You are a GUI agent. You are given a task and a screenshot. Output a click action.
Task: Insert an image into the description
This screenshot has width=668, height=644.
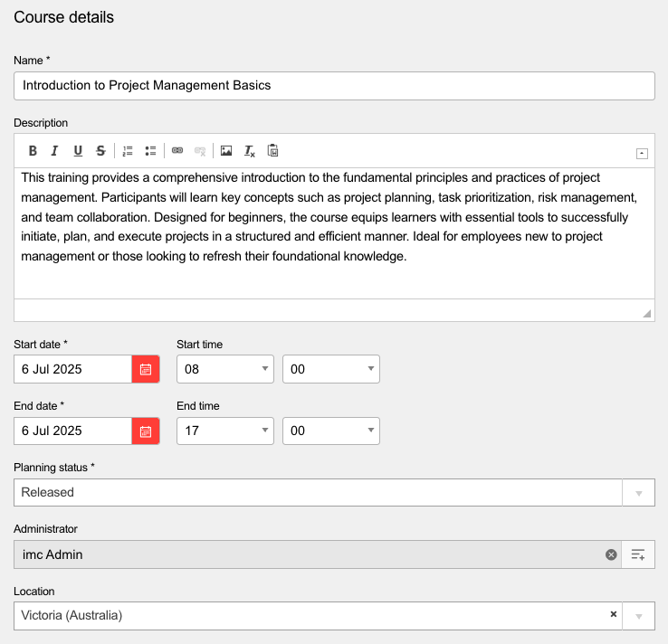(226, 151)
